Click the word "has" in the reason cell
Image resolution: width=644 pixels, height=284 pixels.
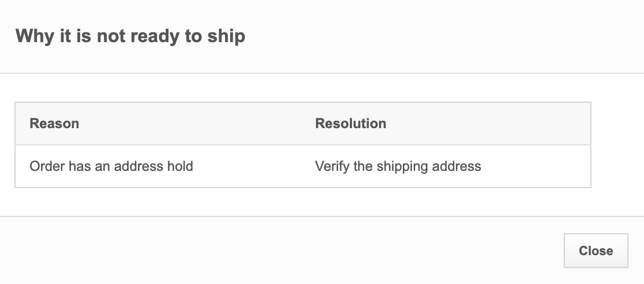pyautogui.click(x=79, y=167)
